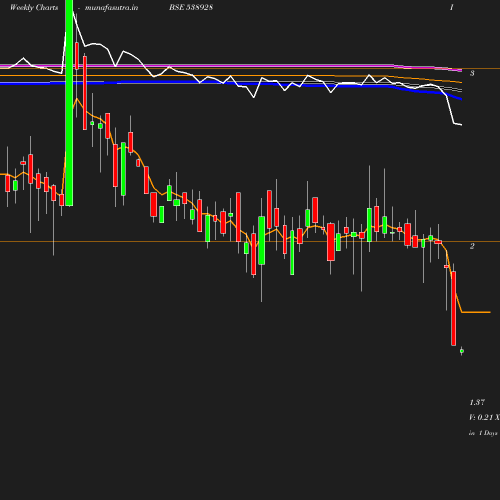Click the last long red candle
This screenshot has height=500, width=500.
point(454,308)
